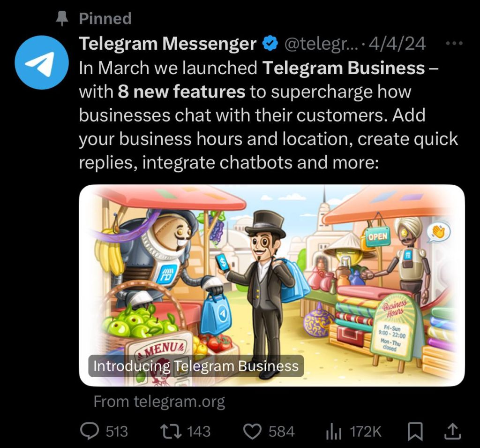The height and width of the screenshot is (448, 480).
Task: Tap the share upload icon
Action: pos(452,432)
